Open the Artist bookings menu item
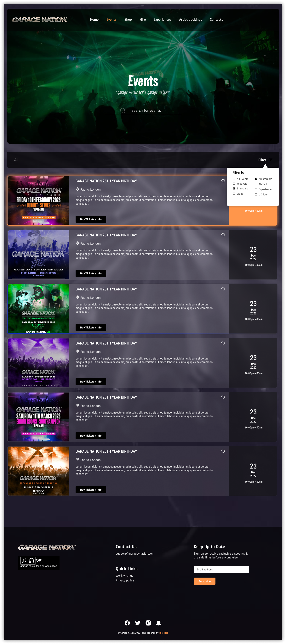 point(190,20)
